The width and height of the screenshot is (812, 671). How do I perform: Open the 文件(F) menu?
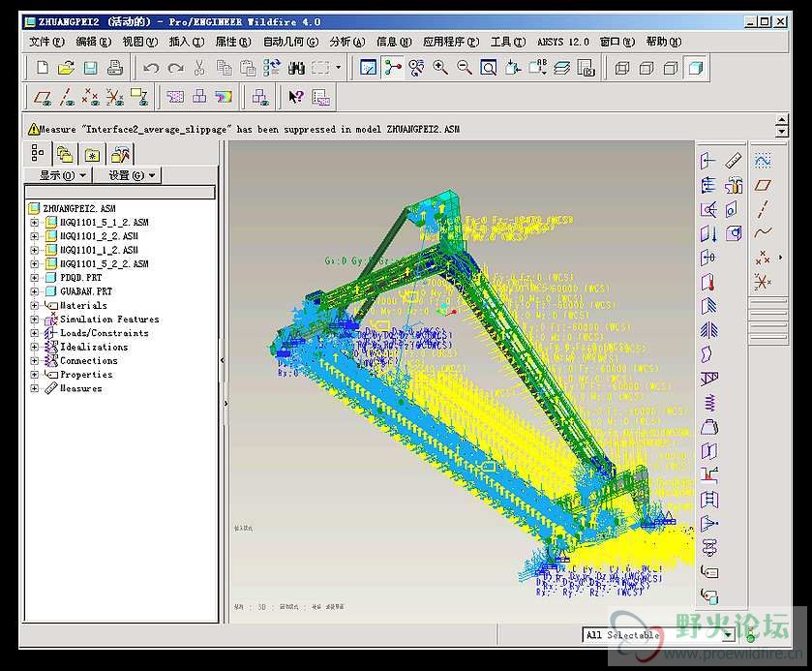pos(46,42)
